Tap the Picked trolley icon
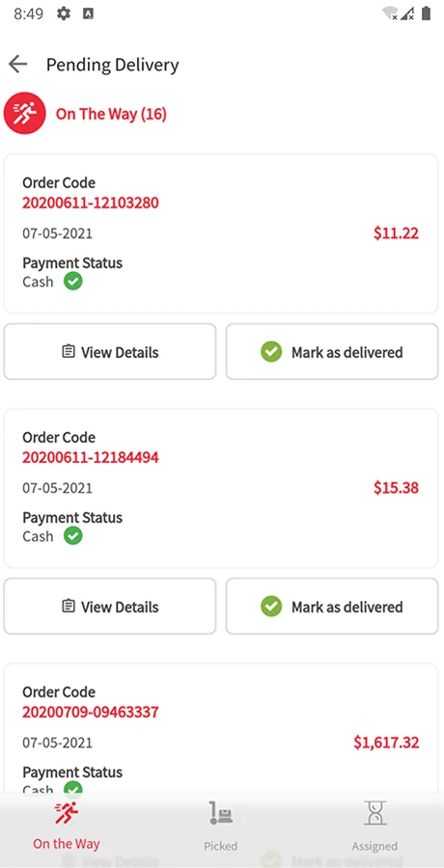The width and height of the screenshot is (444, 868). pos(221,813)
